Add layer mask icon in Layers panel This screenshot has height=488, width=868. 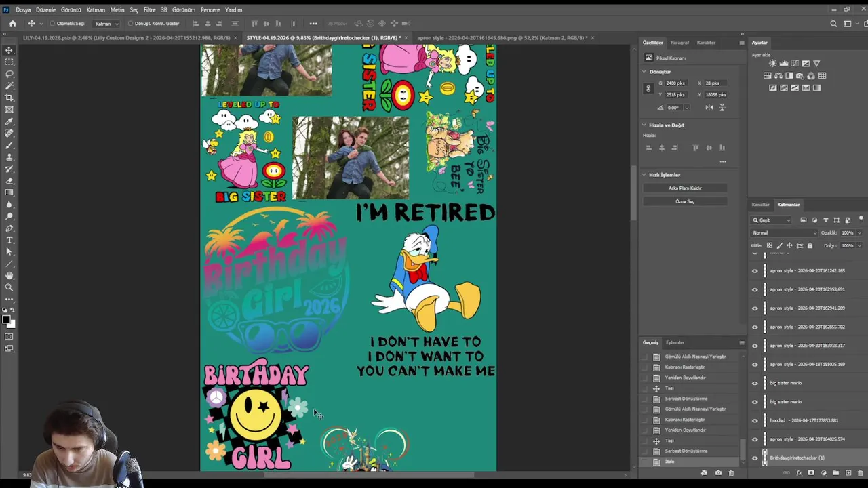[811, 473]
